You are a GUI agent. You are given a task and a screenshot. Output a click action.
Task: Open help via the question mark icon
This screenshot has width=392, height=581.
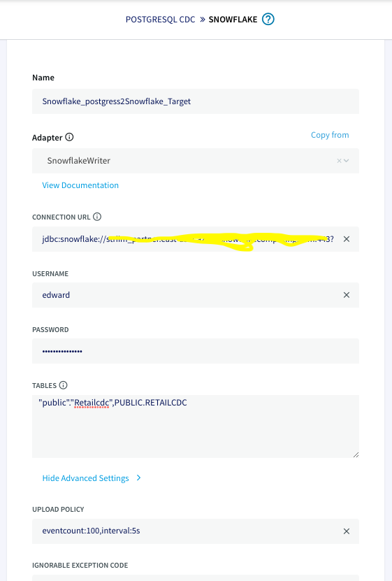(x=268, y=20)
